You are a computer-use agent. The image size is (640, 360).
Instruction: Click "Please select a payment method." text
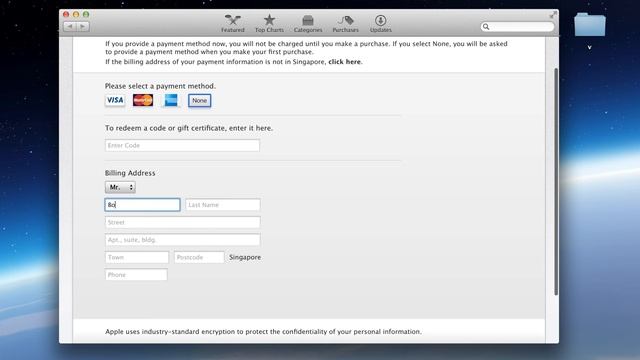pyautogui.click(x=160, y=86)
